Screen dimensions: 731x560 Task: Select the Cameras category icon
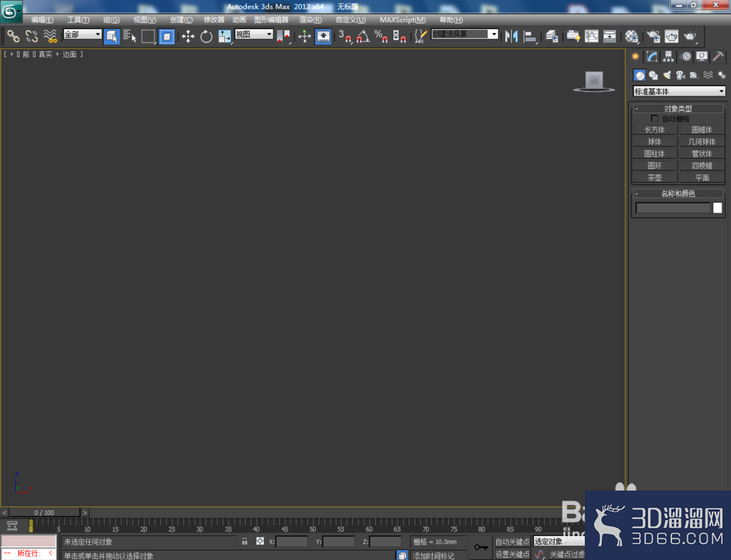[681, 75]
